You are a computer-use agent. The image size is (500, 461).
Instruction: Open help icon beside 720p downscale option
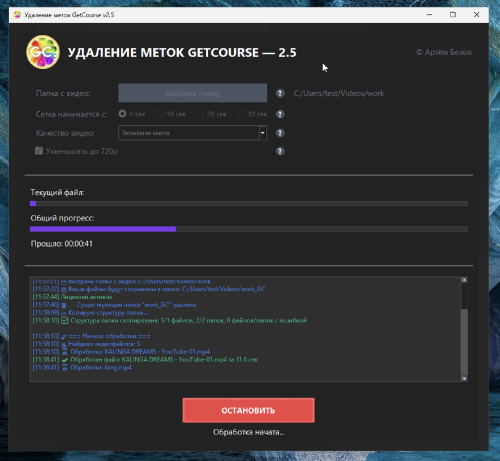(x=280, y=151)
